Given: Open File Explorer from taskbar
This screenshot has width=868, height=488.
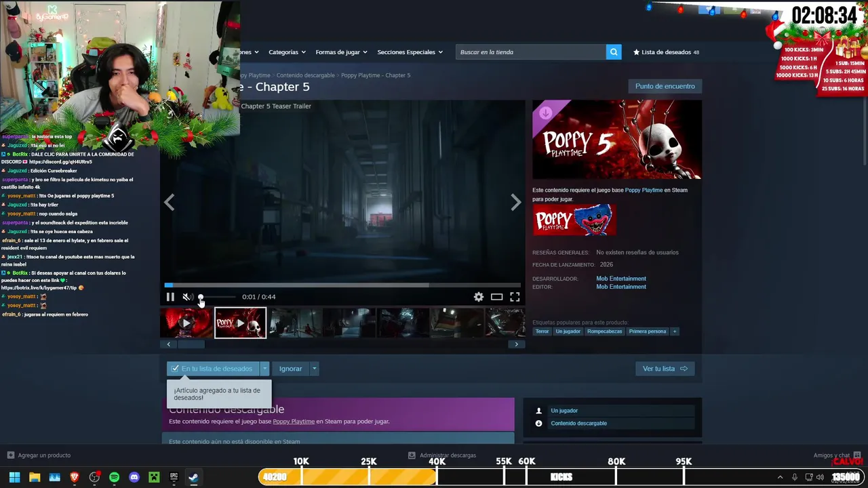Looking at the screenshot, I should pyautogui.click(x=35, y=477).
